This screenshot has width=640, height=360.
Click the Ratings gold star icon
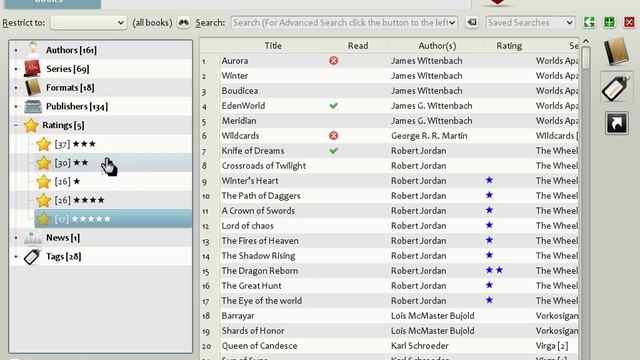pos(31,125)
